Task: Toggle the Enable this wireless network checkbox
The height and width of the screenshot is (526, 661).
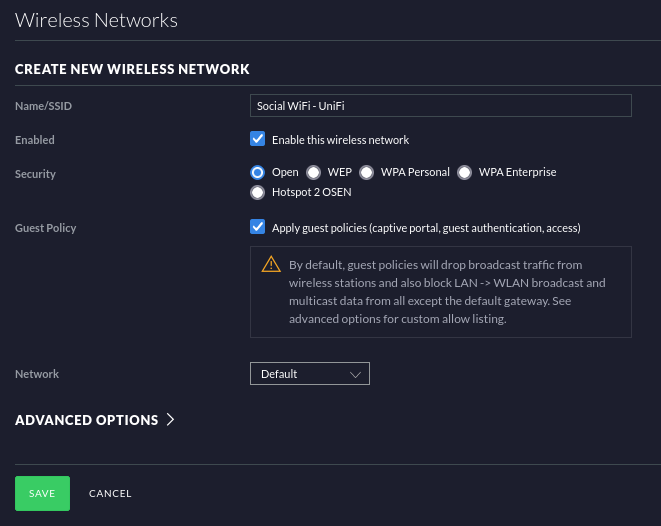Action: tap(257, 140)
